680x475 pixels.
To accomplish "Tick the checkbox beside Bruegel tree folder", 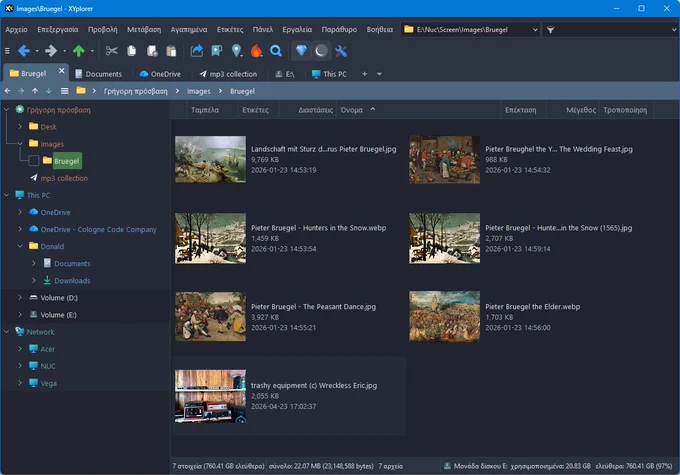I will click(34, 161).
